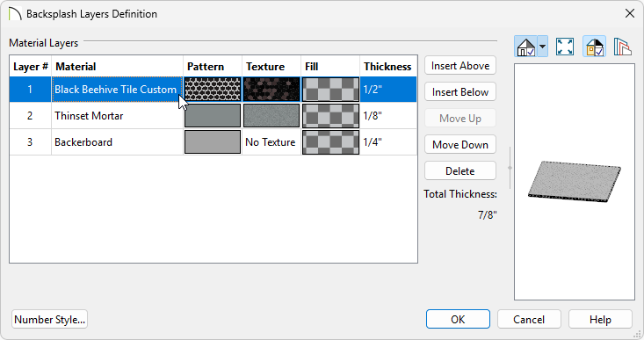
Task: Cancel the Backsplash Layers Definition dialog
Action: tap(529, 319)
